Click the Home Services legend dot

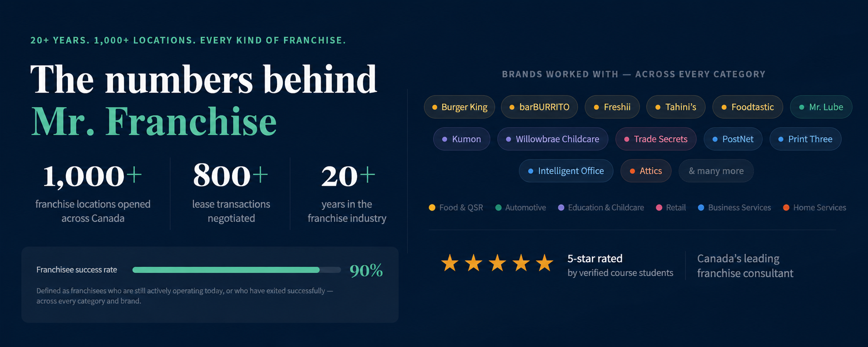(x=786, y=207)
